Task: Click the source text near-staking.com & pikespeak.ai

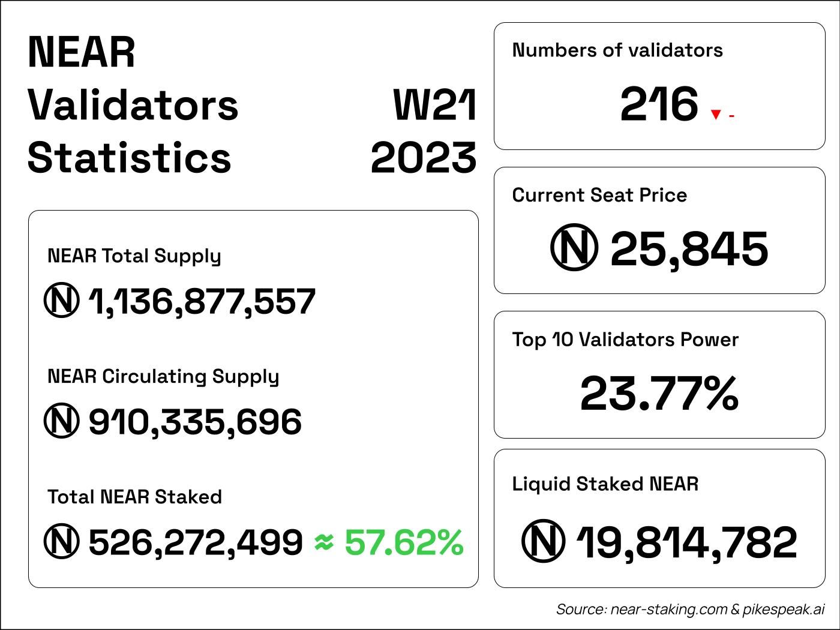Action: [x=690, y=610]
